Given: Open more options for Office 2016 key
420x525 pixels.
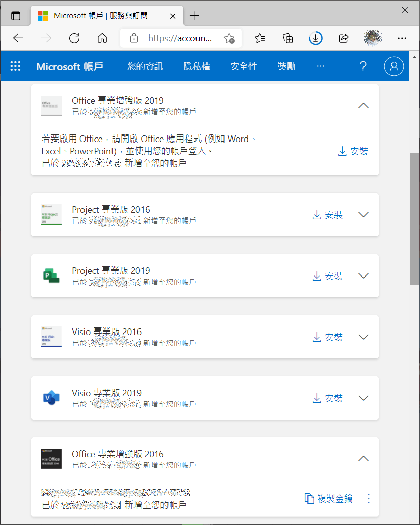Looking at the screenshot, I should (x=369, y=499).
